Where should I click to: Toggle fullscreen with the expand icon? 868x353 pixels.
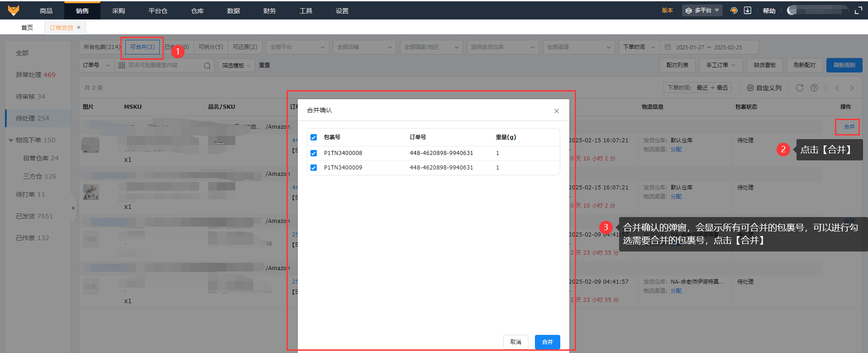tap(858, 10)
